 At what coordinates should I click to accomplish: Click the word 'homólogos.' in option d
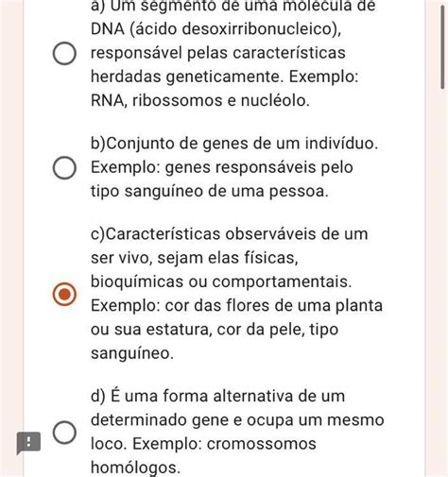point(135,468)
